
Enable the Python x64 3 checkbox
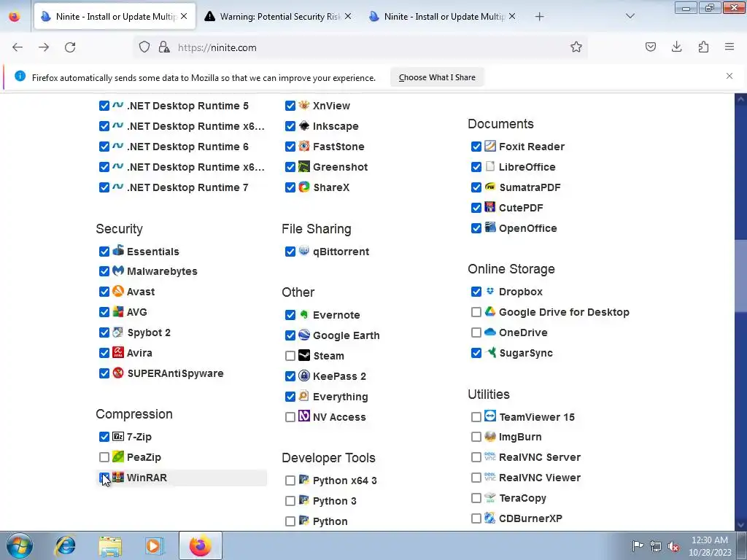[290, 481]
